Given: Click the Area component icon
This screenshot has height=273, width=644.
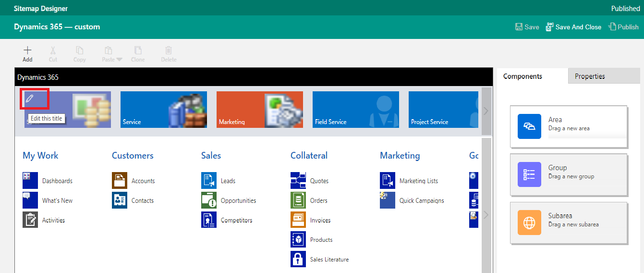Looking at the screenshot, I should point(529,126).
